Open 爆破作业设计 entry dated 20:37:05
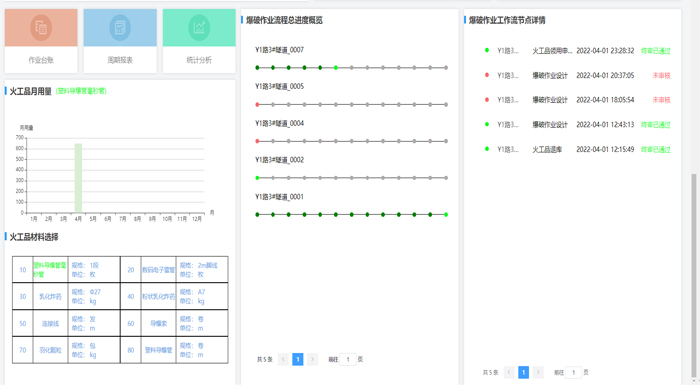This screenshot has height=385, width=700. [550, 76]
